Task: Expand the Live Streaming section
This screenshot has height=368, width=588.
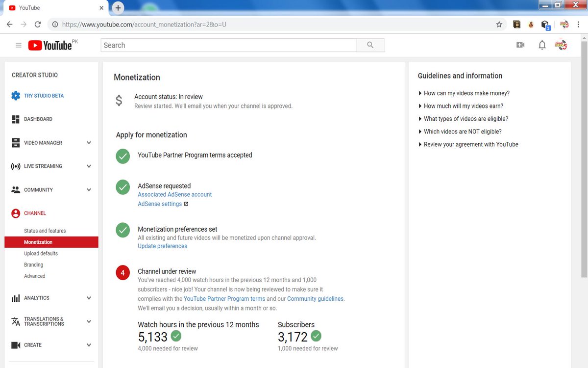Action: pos(89,166)
